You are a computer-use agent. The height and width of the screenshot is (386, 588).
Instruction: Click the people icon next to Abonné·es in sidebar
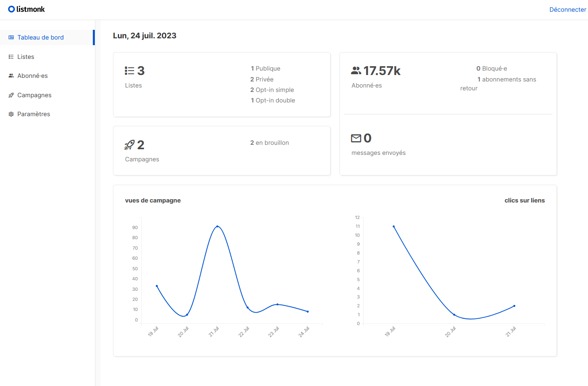point(11,76)
